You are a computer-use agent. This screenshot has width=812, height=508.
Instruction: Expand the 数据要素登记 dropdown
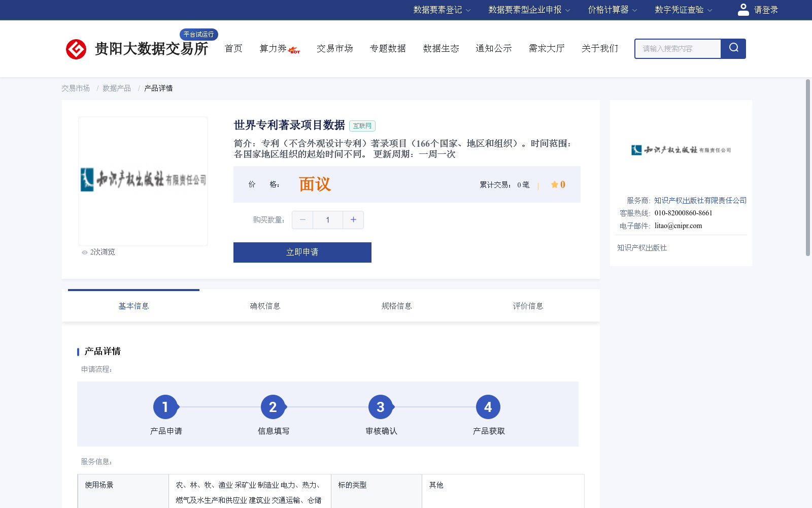coord(442,10)
